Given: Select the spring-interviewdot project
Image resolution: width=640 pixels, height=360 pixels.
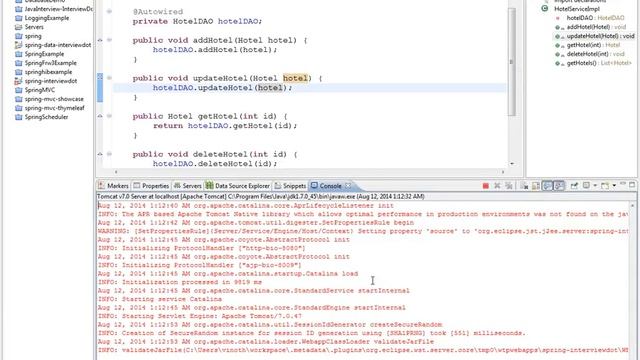Looking at the screenshot, I should [x=46, y=81].
